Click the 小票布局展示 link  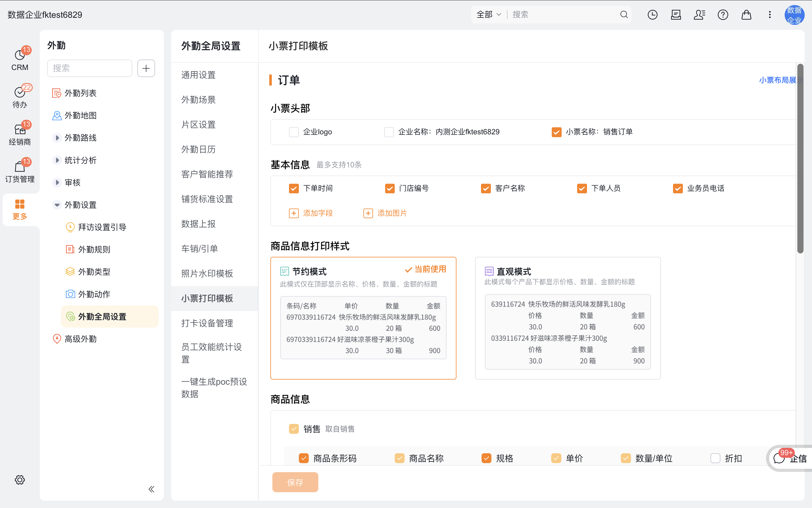pos(781,80)
